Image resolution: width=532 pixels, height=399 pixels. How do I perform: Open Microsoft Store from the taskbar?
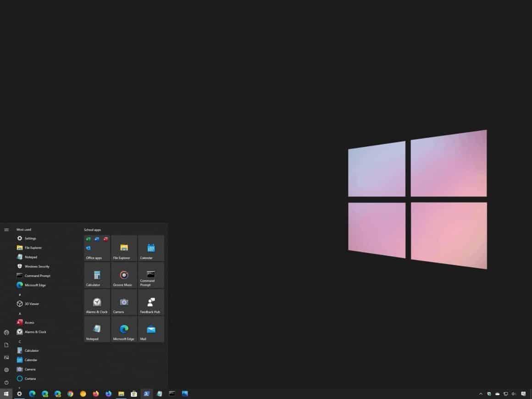click(x=134, y=393)
